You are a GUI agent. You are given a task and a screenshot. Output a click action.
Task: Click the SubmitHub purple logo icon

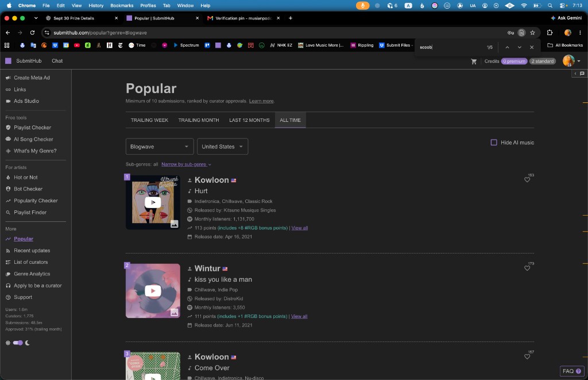[x=8, y=61]
